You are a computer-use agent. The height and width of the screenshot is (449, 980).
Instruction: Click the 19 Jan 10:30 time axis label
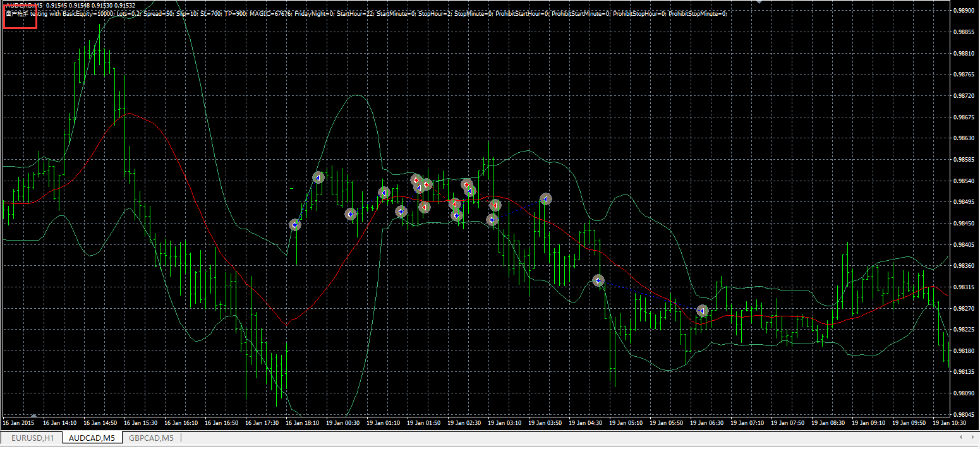point(950,422)
